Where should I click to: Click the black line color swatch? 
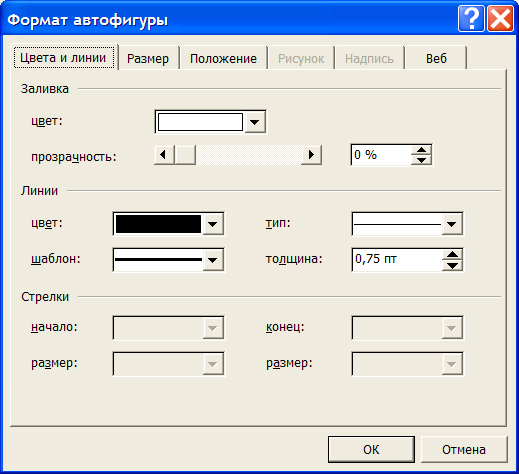(x=158, y=224)
